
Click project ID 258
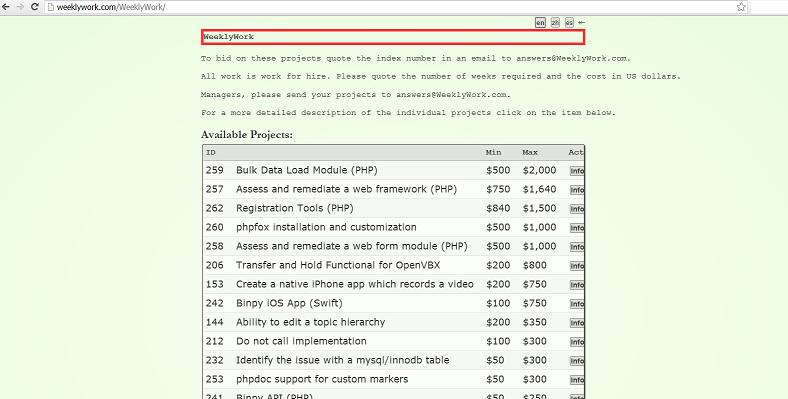coord(215,246)
